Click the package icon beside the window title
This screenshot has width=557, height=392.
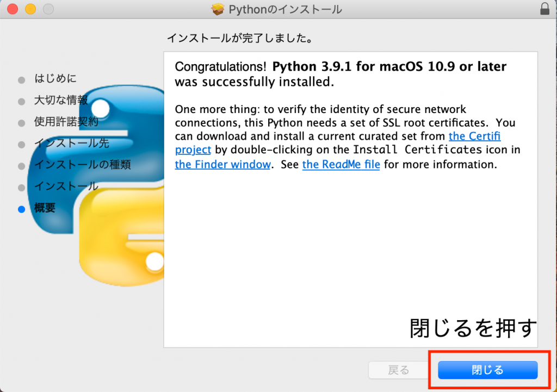(x=218, y=9)
